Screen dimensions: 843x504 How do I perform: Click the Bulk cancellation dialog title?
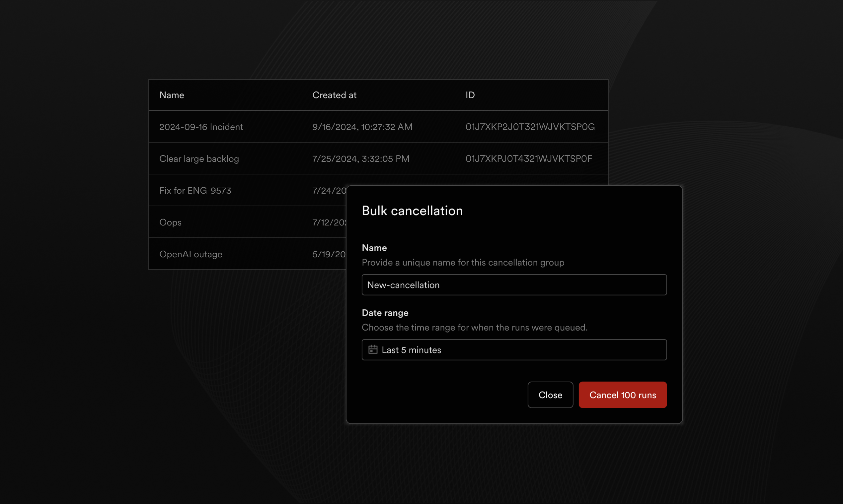[x=412, y=211]
